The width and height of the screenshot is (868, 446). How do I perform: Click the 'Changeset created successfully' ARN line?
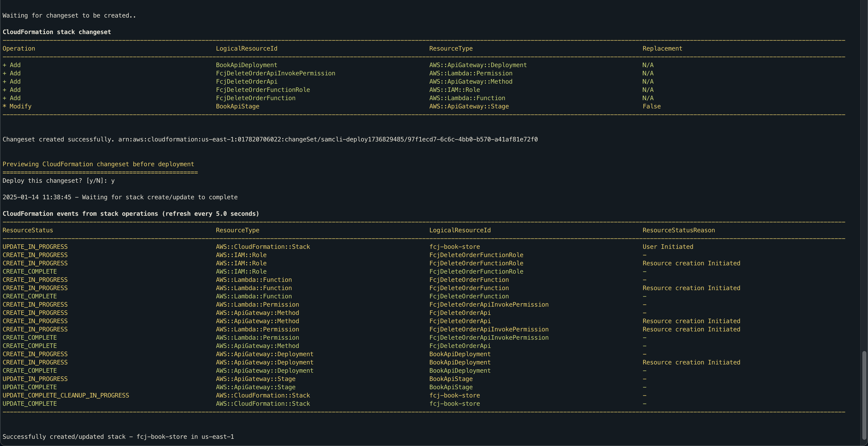click(x=270, y=139)
